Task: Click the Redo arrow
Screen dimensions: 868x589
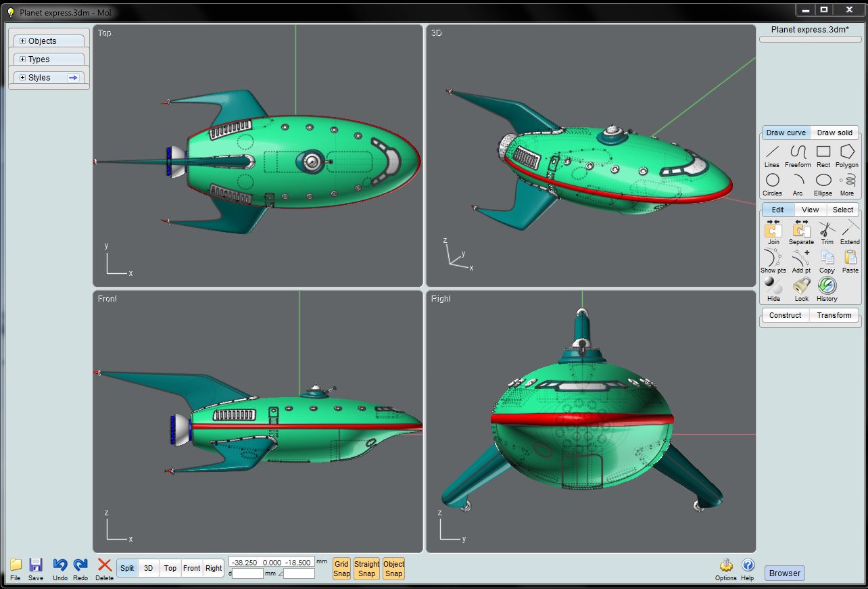Action: coord(80,569)
